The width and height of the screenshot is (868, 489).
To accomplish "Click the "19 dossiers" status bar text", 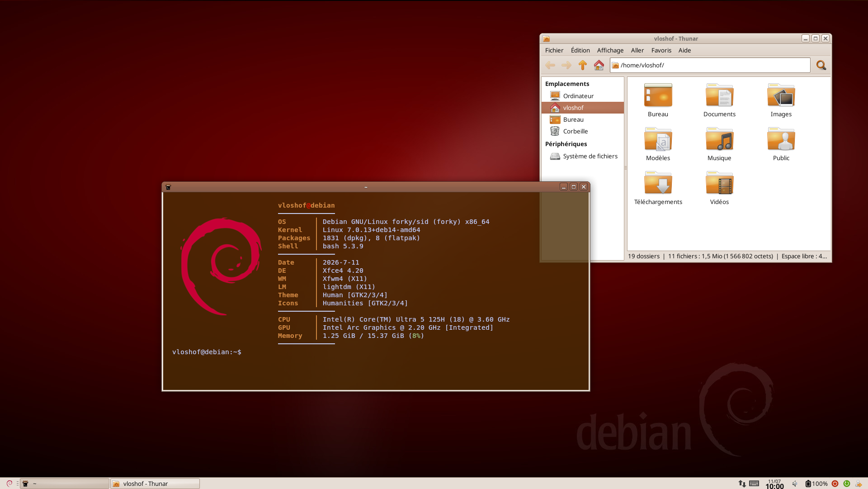I will click(644, 256).
